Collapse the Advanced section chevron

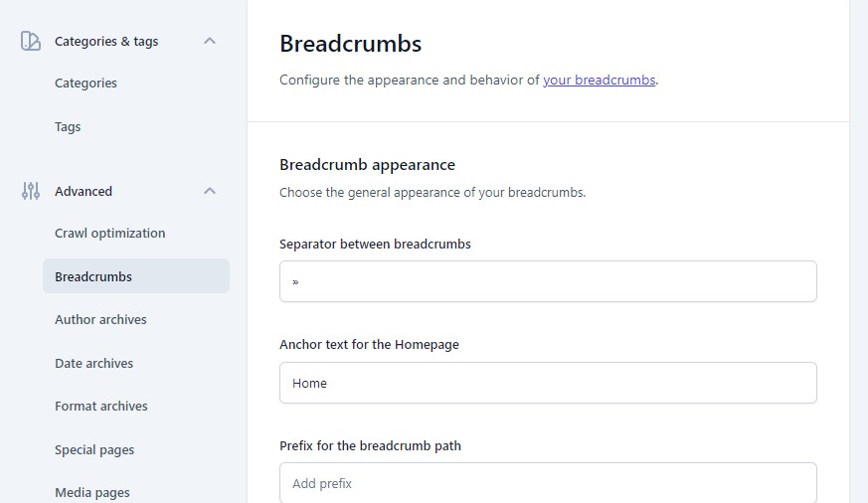point(209,191)
